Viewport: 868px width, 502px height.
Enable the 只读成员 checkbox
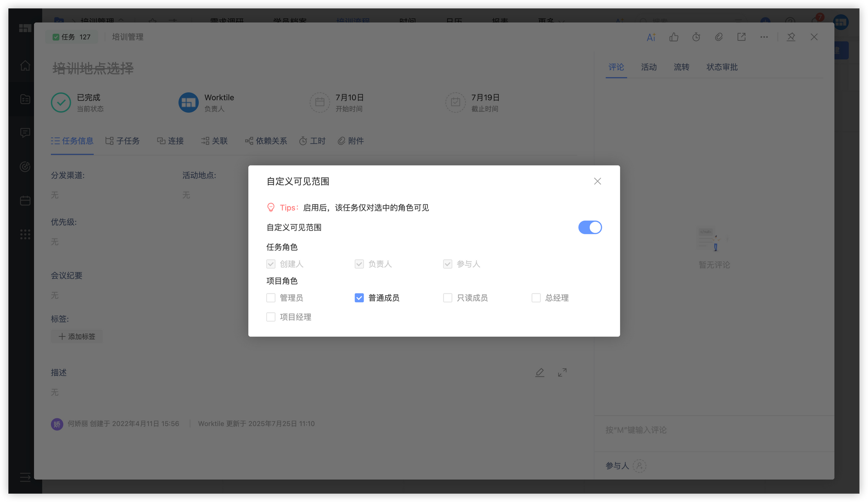[x=447, y=298]
